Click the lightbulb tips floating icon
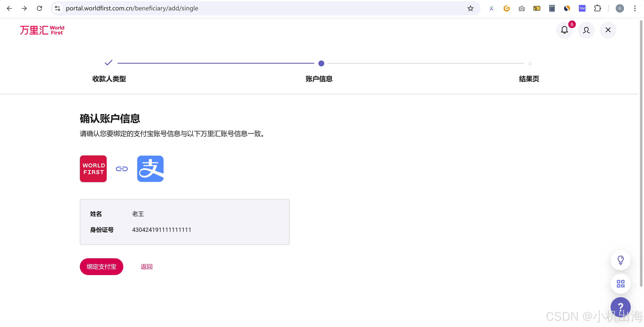 (x=620, y=260)
